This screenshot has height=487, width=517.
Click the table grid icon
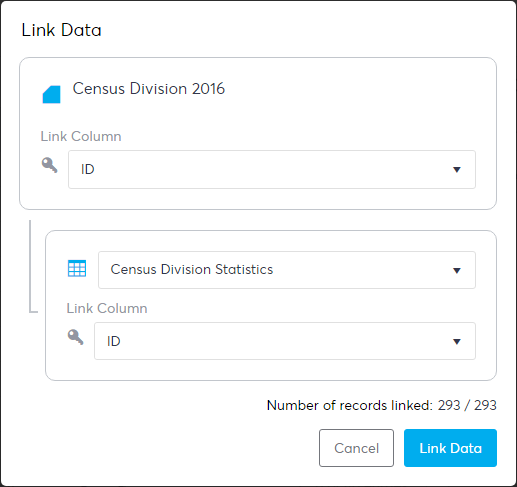tap(77, 268)
